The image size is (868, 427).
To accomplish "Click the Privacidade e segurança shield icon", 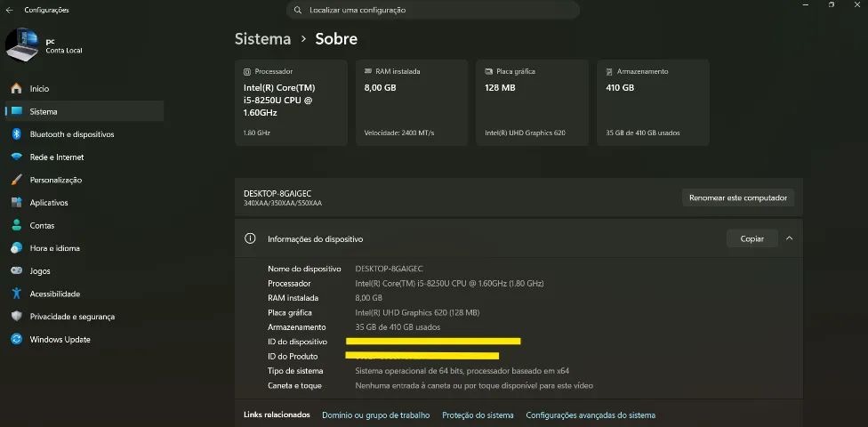I will tap(17, 316).
